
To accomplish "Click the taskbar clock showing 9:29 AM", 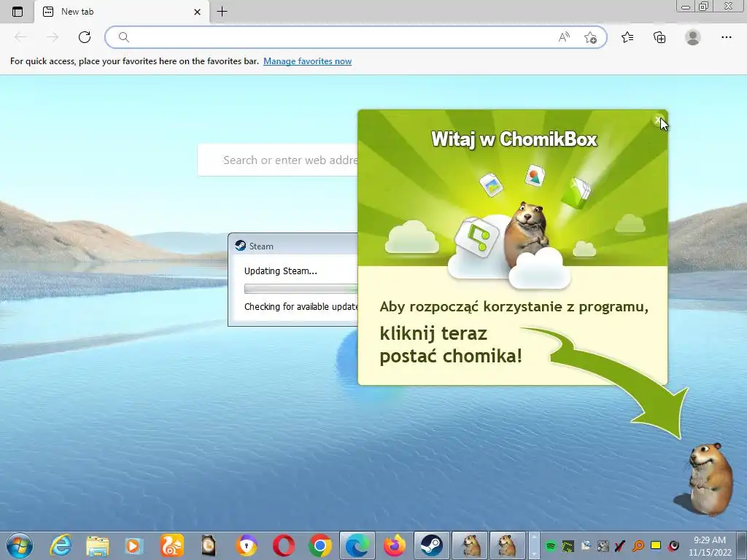I will coord(710,546).
